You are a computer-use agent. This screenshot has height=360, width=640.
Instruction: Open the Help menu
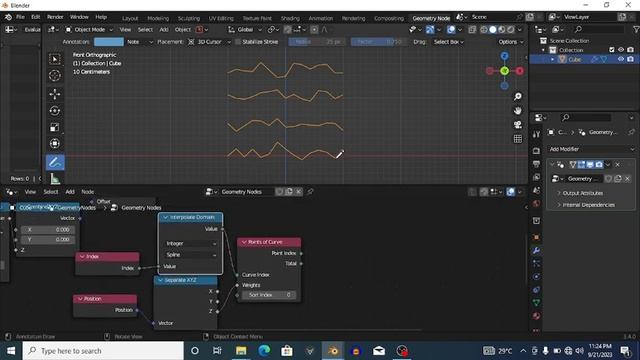101,17
